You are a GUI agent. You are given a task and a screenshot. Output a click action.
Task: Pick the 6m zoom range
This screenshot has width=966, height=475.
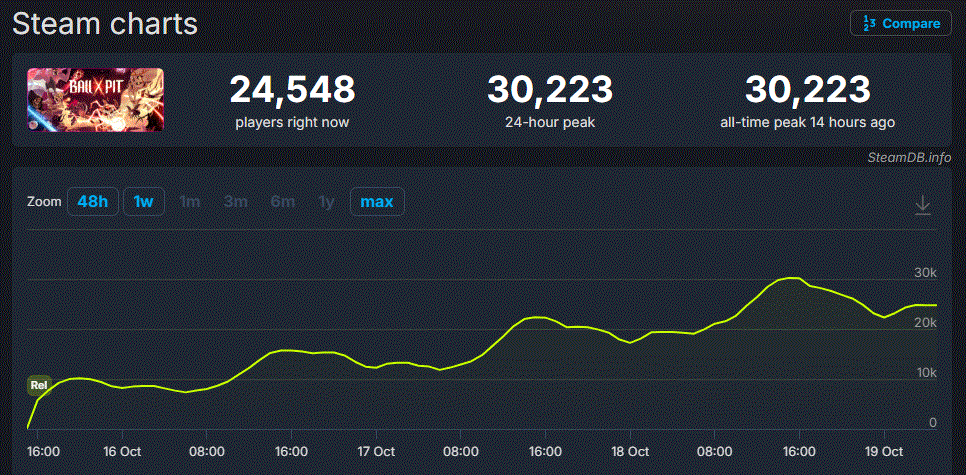pos(282,202)
